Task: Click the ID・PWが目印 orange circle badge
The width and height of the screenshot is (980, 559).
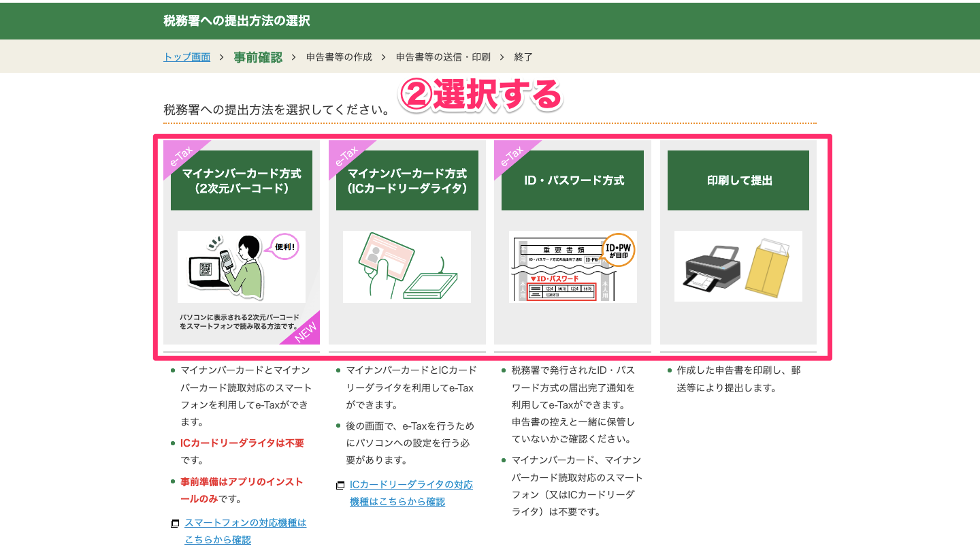Action: [618, 250]
